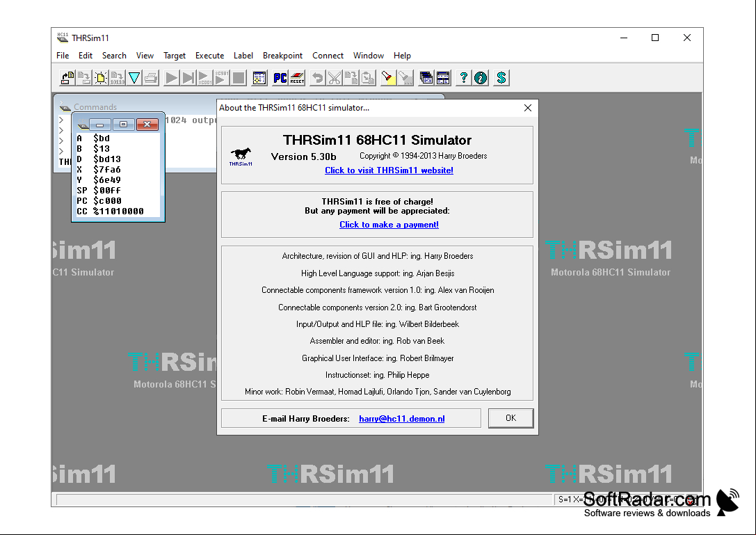The width and height of the screenshot is (756, 535).
Task: Click the breakpoint list window icon
Action: 259,78
